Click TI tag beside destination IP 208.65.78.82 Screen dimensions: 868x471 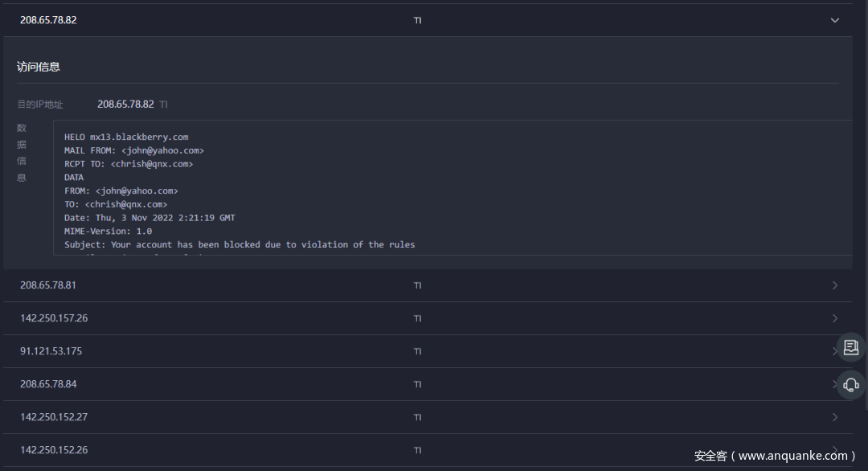[163, 104]
